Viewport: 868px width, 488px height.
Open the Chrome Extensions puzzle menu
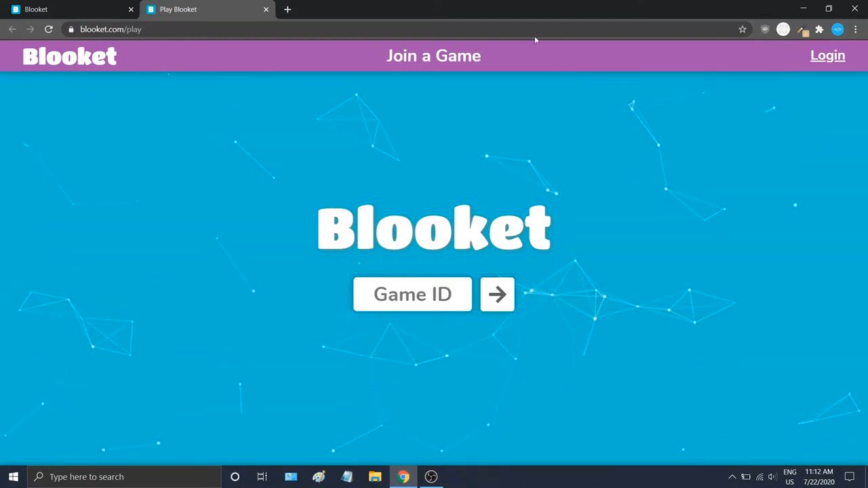(819, 29)
